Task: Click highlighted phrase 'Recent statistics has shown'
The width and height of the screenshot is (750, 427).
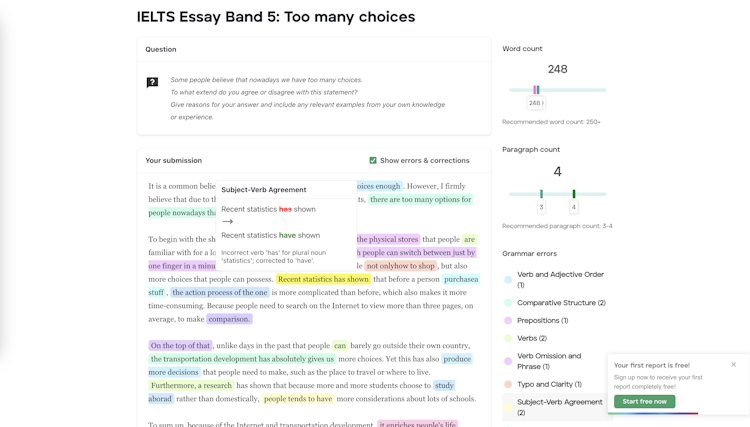Action: pyautogui.click(x=323, y=280)
